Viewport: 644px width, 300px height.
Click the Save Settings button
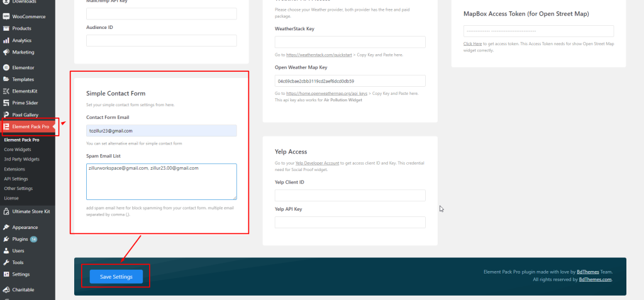(x=116, y=277)
